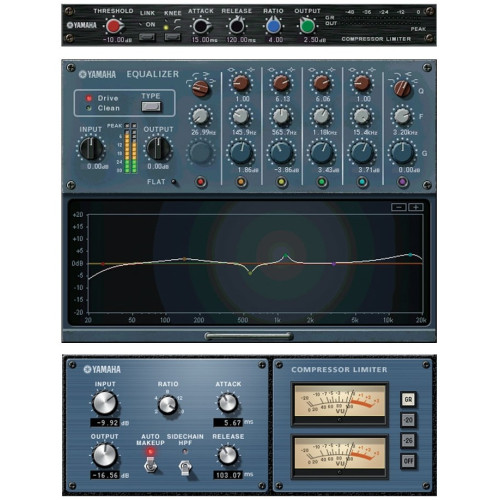Toggle the LINK ON button

(147, 36)
